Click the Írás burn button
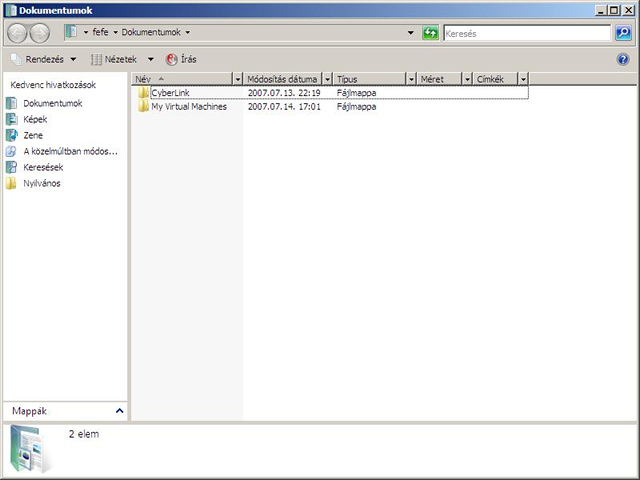640x480 pixels. click(181, 60)
